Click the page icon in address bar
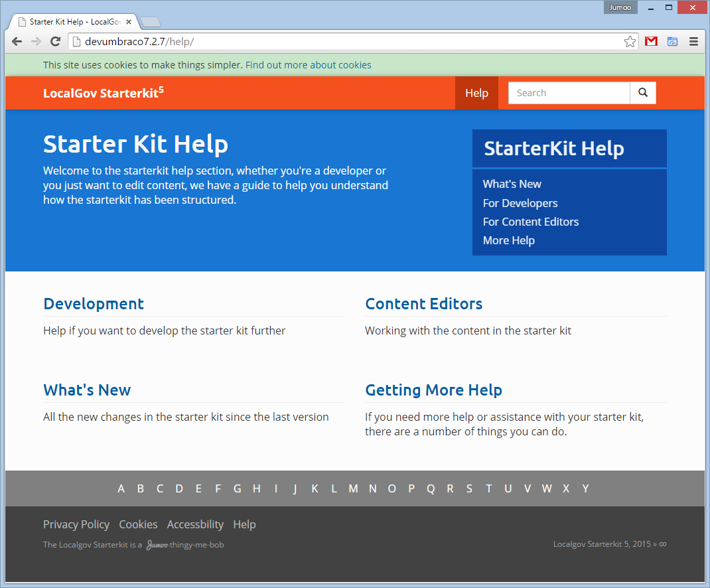The image size is (710, 588). (76, 42)
